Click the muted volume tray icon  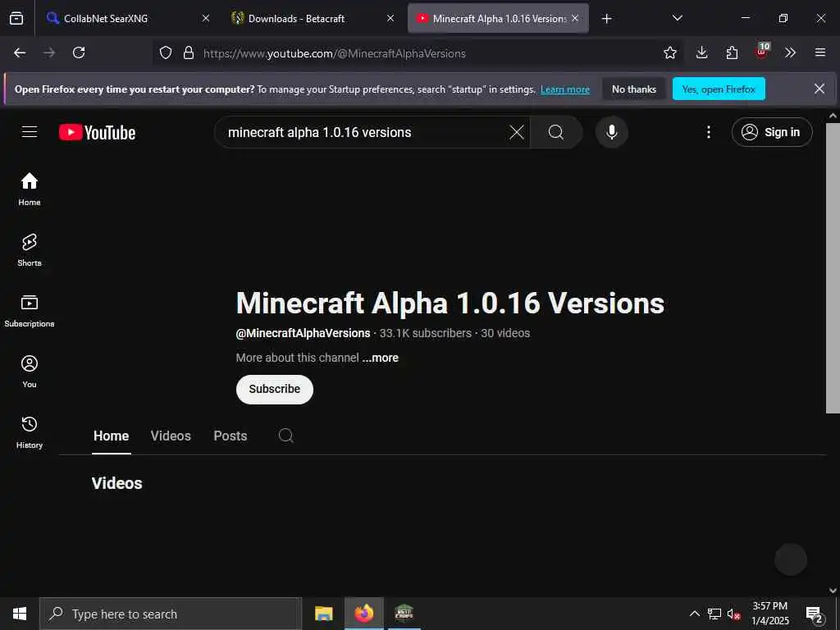[733, 614]
